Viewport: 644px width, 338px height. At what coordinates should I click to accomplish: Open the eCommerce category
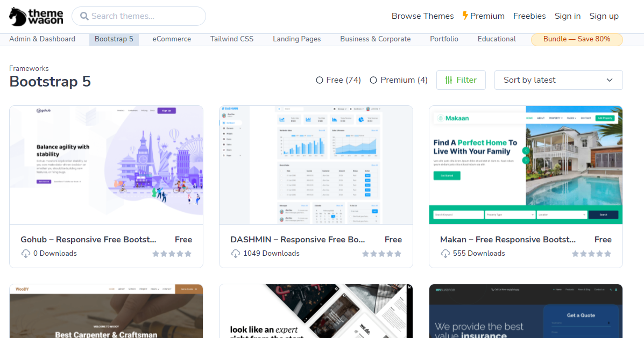tap(172, 39)
